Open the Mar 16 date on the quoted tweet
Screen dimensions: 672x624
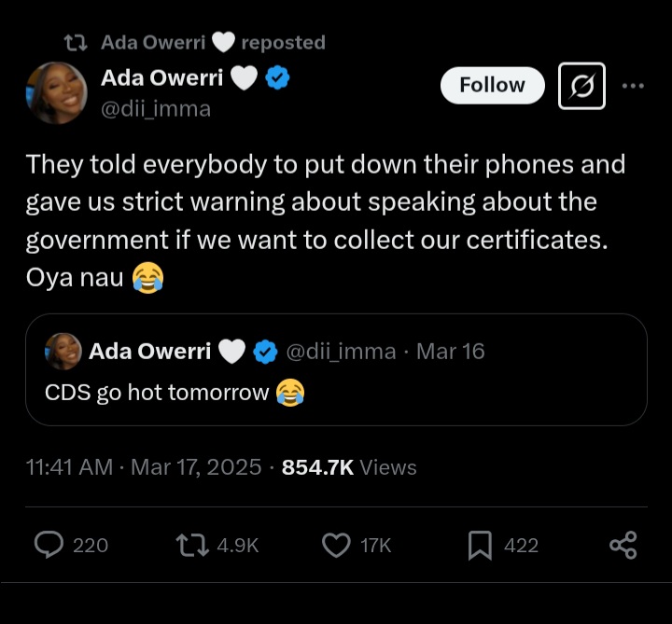coord(450,352)
